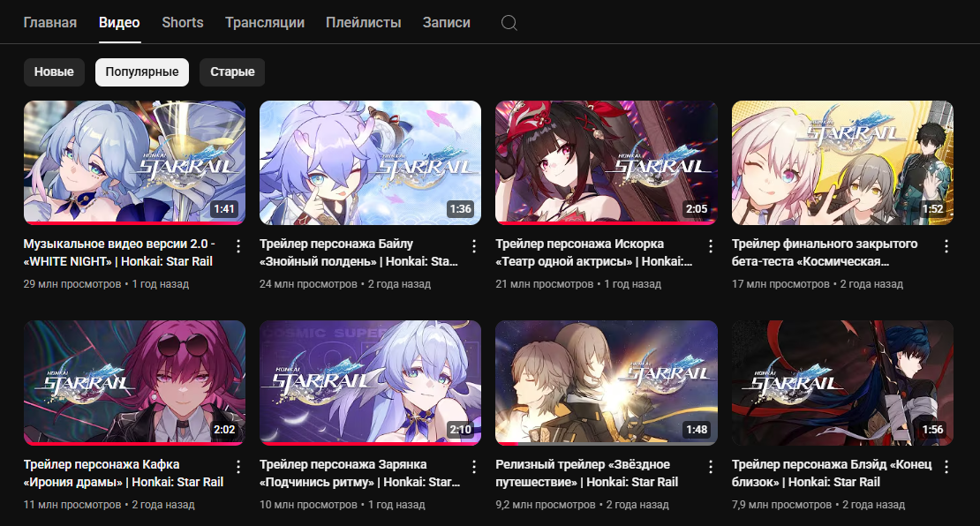Click the «21 млн просмотров» text
The height and width of the screenshot is (526, 980).
pos(545,284)
